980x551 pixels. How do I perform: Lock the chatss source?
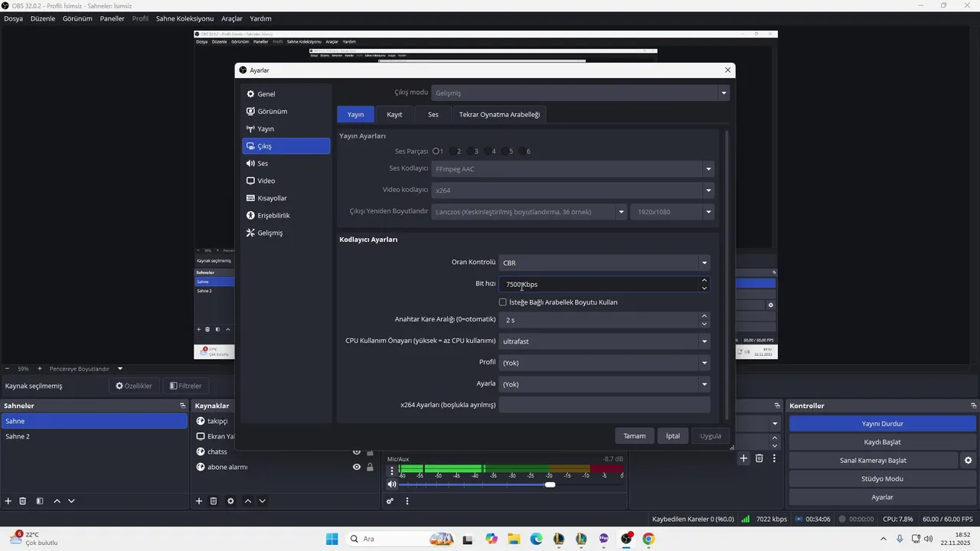pos(371,452)
